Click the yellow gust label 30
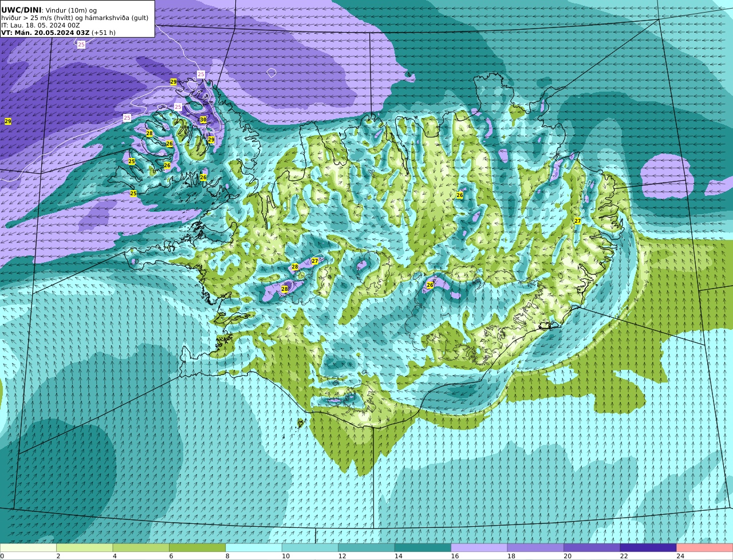 click(203, 120)
